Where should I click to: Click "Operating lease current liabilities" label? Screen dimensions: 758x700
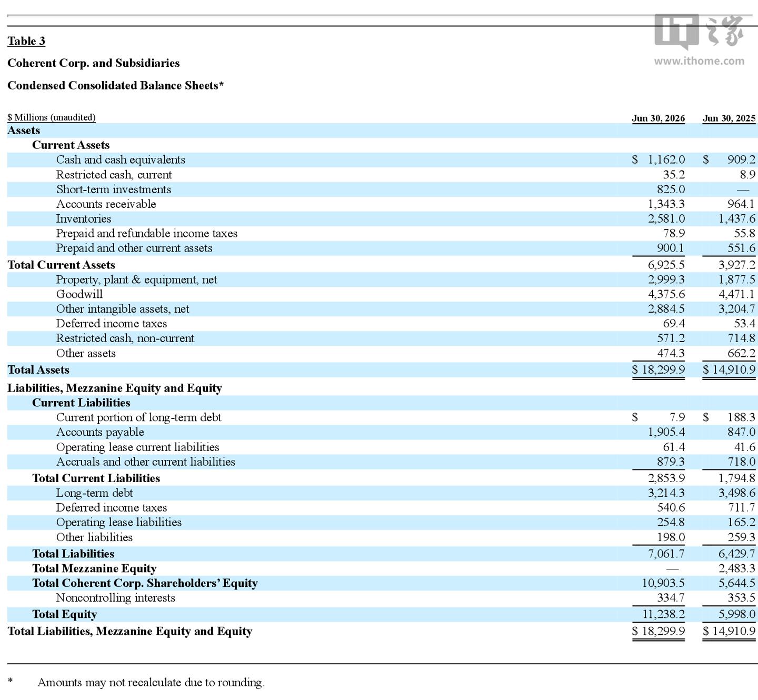click(x=138, y=447)
